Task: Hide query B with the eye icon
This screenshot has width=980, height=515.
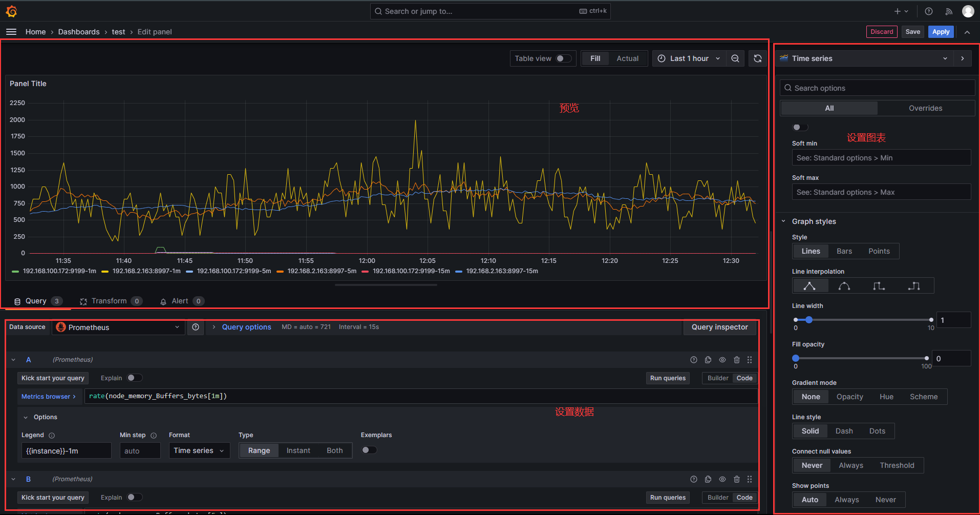Action: coord(722,479)
